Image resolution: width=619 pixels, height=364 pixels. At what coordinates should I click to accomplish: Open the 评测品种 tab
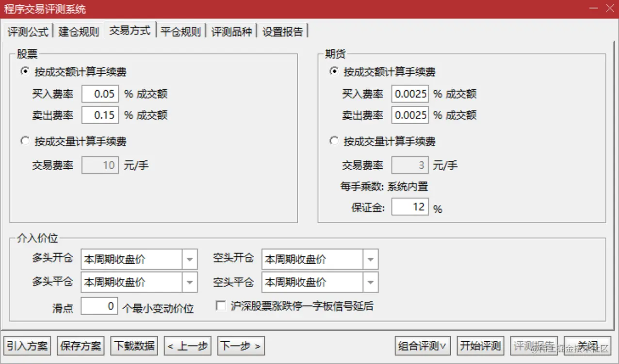(x=232, y=32)
